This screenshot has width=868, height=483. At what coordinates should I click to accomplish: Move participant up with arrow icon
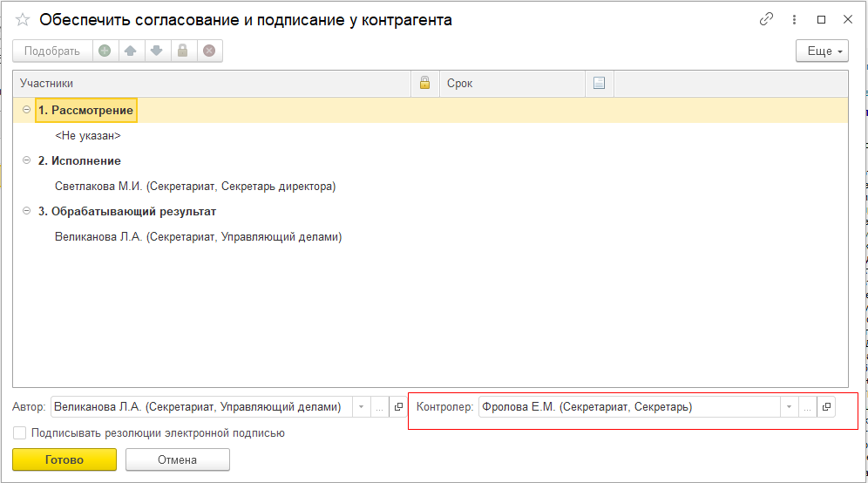point(131,51)
